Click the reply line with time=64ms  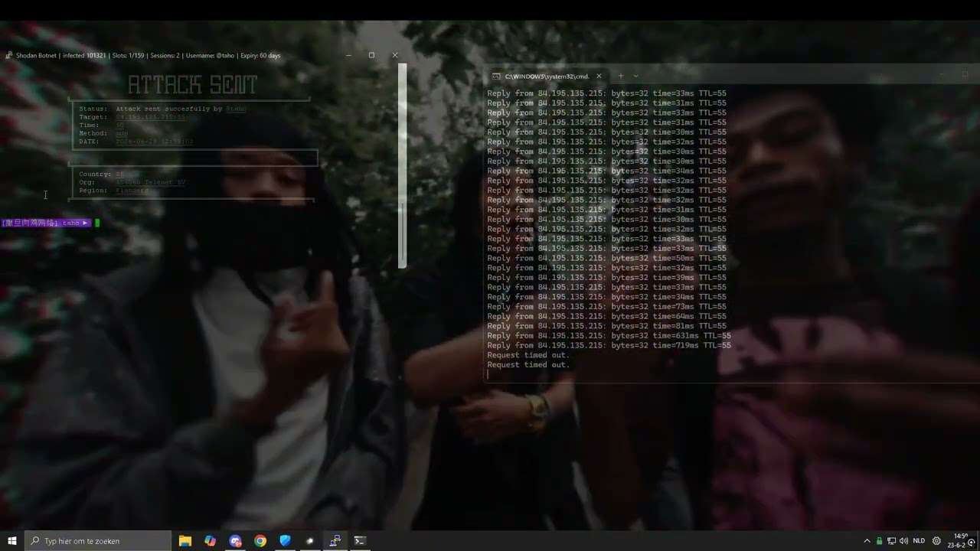(606, 317)
